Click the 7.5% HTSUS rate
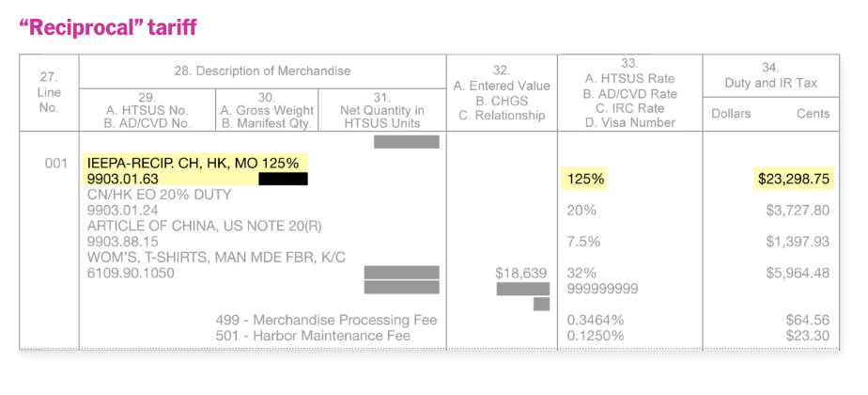This screenshot has width=868, height=395. click(584, 242)
